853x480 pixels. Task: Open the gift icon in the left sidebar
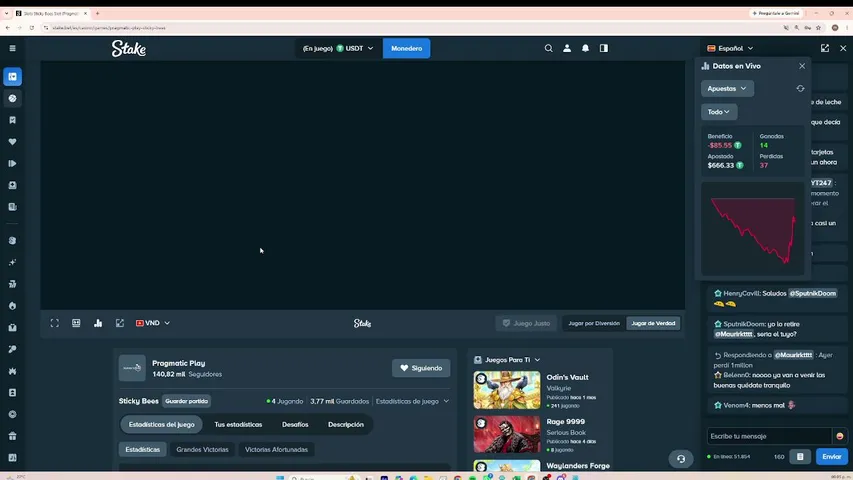click(13, 436)
